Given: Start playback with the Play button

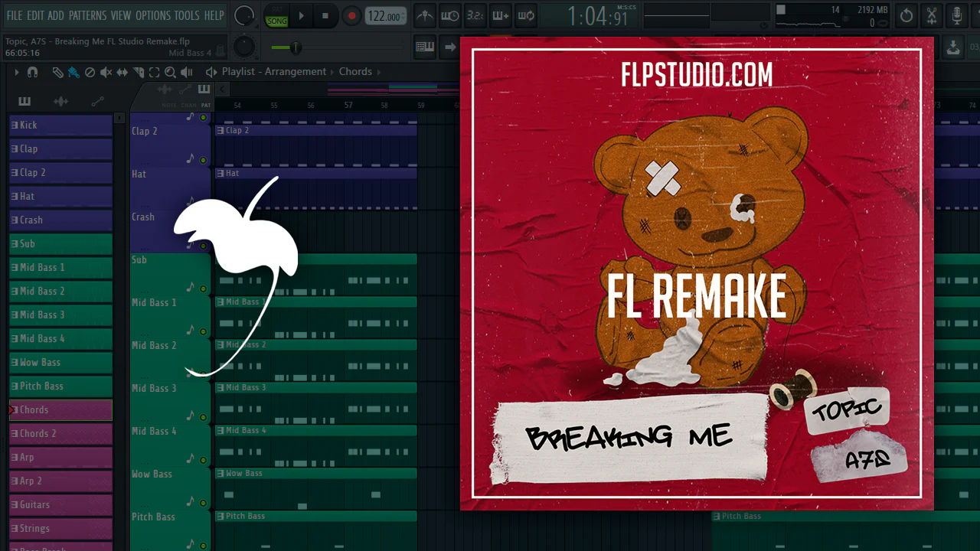Looking at the screenshot, I should point(301,16).
